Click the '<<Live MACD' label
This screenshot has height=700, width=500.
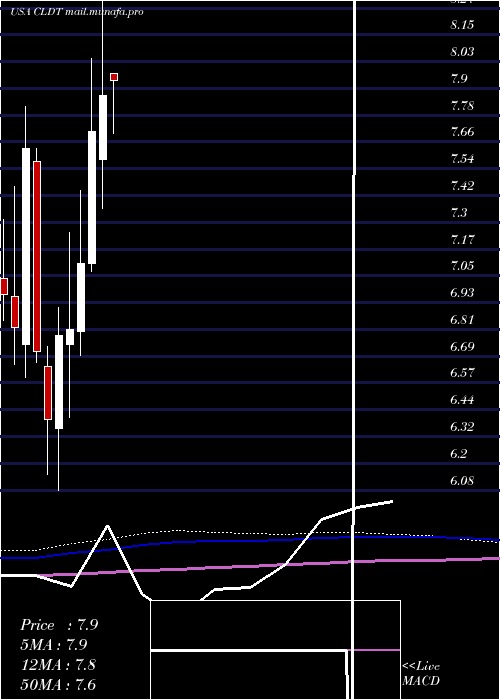click(421, 673)
